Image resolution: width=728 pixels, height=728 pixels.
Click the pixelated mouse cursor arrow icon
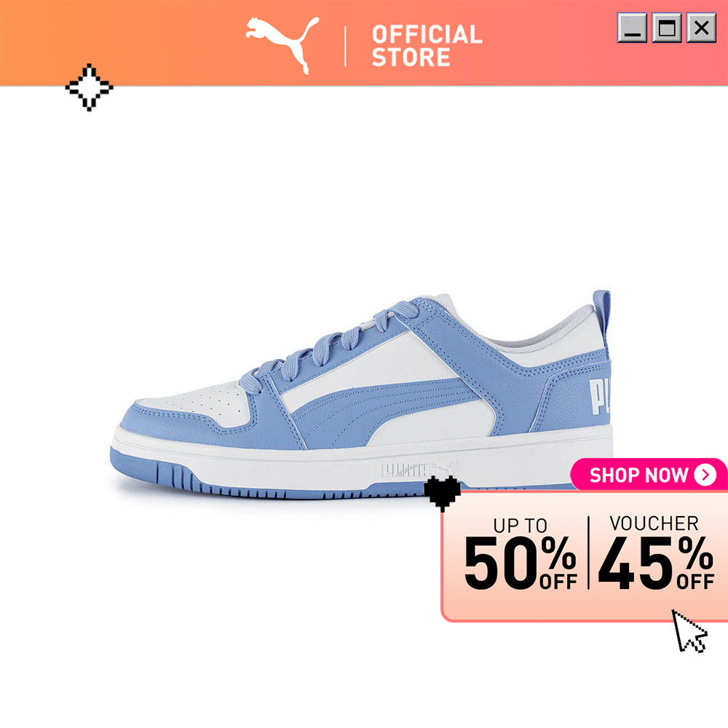click(689, 631)
